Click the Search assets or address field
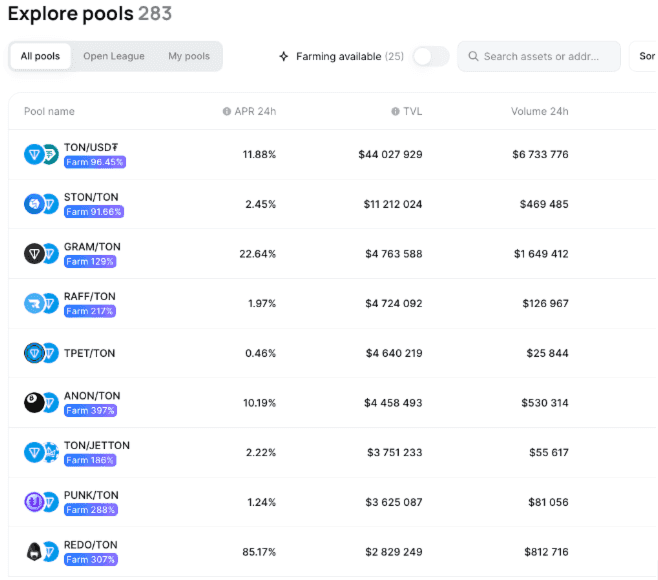658x580 pixels. pyautogui.click(x=539, y=56)
